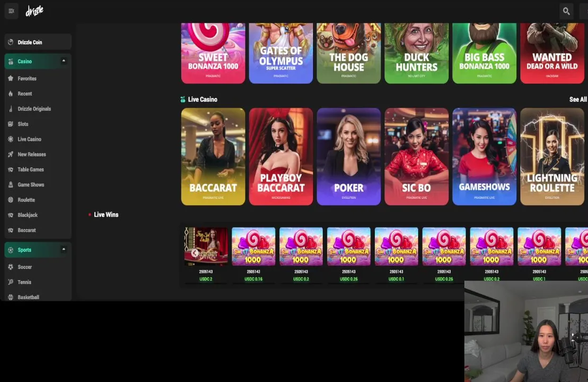Open Live Casino heading link
This screenshot has height=382, width=588.
click(203, 99)
